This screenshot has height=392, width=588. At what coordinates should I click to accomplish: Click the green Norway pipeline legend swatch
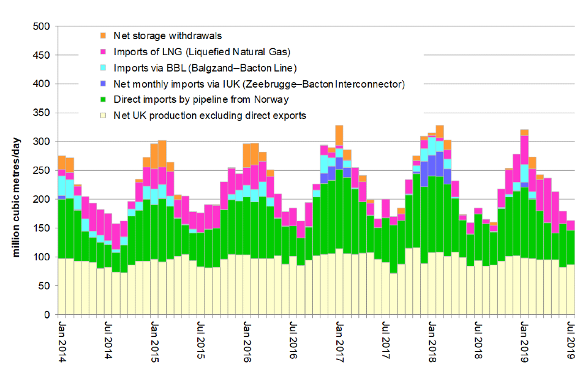[x=103, y=100]
